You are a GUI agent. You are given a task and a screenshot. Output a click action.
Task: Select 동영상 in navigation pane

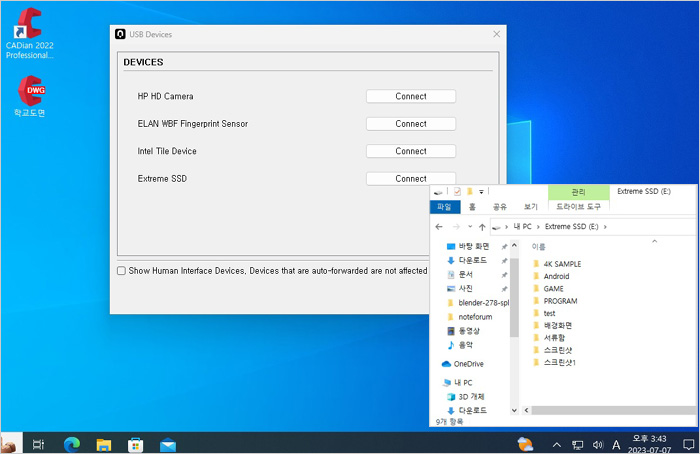463,331
